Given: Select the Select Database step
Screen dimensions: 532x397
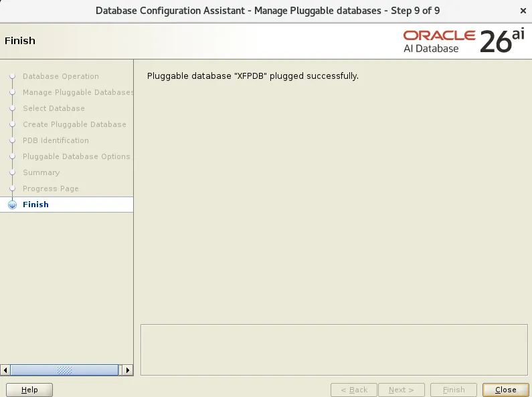Looking at the screenshot, I should click(x=54, y=108).
